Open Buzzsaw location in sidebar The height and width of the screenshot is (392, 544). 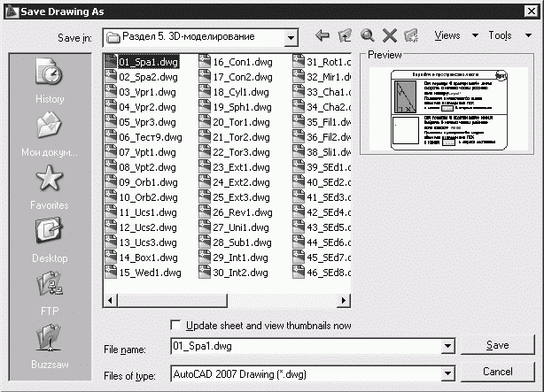[x=50, y=346]
